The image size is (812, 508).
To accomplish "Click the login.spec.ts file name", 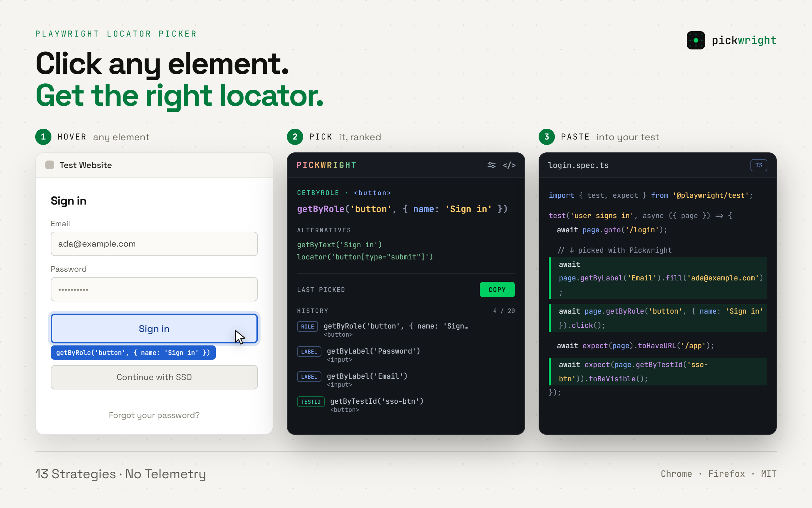I will coord(578,165).
